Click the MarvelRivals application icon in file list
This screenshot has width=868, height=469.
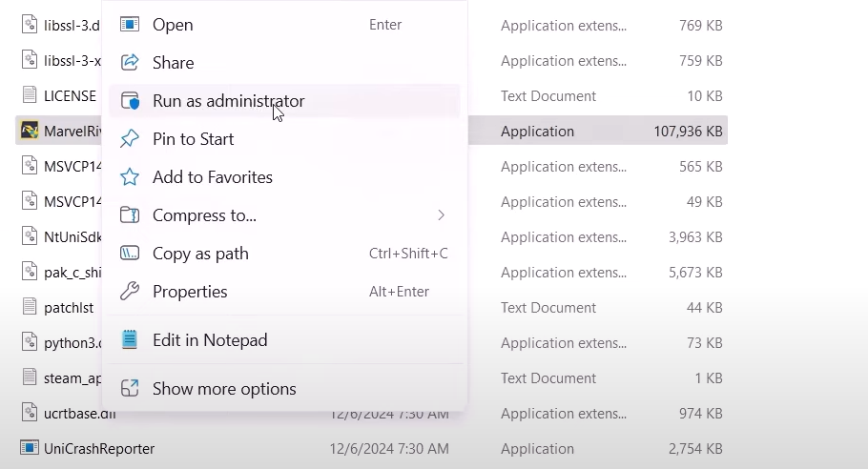(x=30, y=132)
